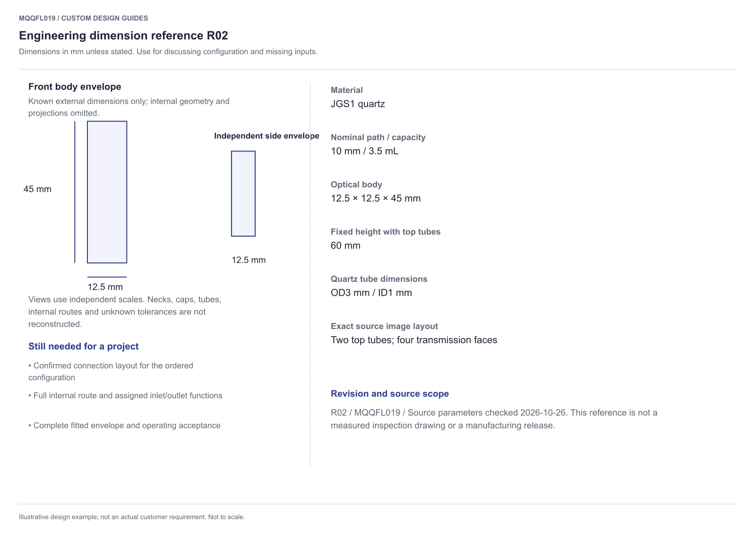Click the 'Optical body' label

[356, 185]
